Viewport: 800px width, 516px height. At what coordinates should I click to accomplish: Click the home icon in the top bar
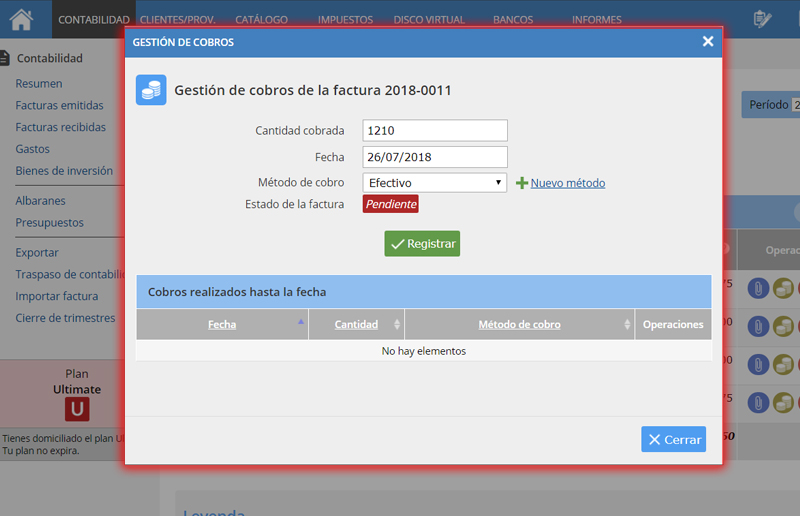tap(21, 18)
